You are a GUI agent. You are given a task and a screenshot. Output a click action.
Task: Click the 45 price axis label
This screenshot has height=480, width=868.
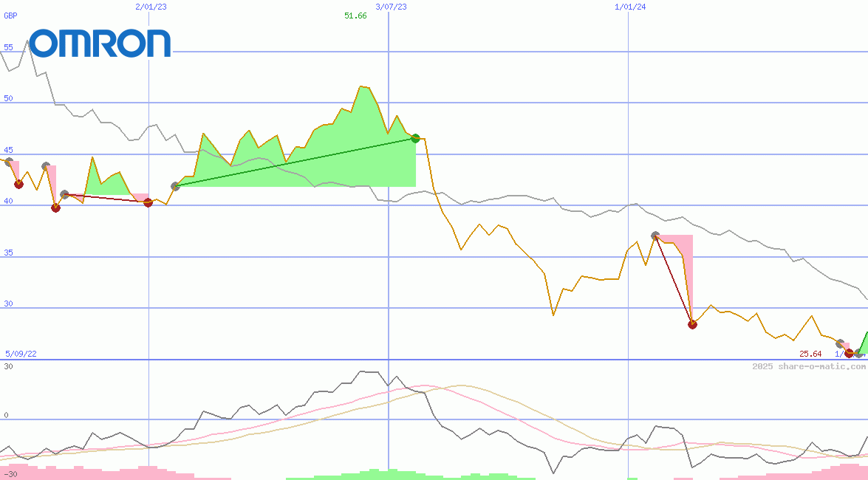(8, 150)
